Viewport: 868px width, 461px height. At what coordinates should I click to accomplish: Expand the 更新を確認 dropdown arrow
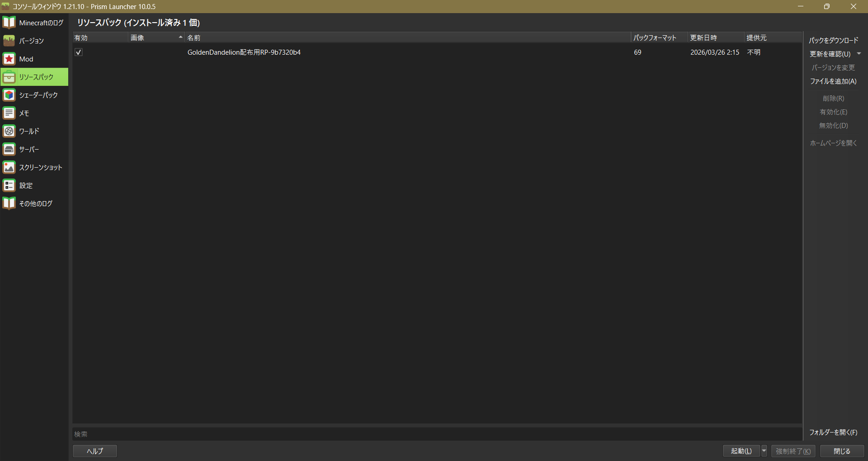coord(859,54)
